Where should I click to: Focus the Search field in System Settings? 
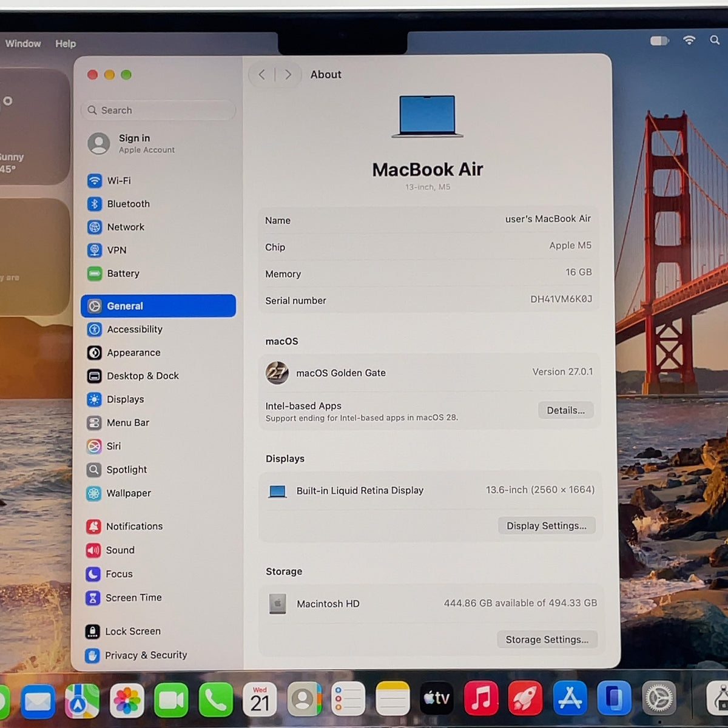coord(158,110)
